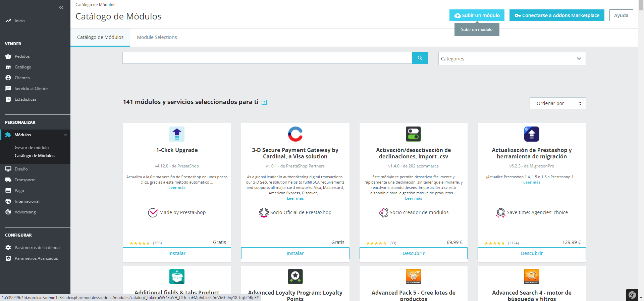Click Leer más under 1-Click Upgrade description
The width and height of the screenshot is (644, 301).
(177, 188)
